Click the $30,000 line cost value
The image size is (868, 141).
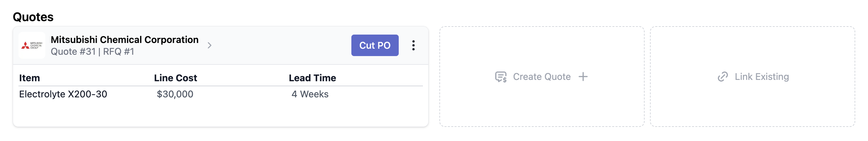point(175,94)
